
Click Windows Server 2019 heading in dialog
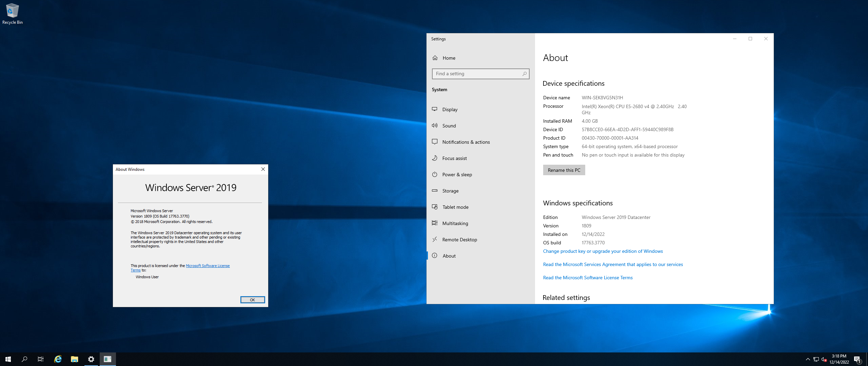191,188
